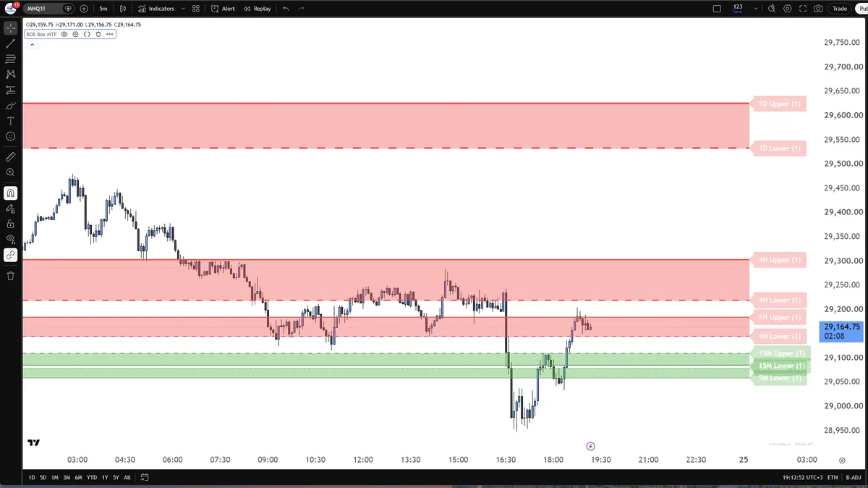
Task: Expand the manage layouts dropdown arrow
Action: [x=756, y=9]
